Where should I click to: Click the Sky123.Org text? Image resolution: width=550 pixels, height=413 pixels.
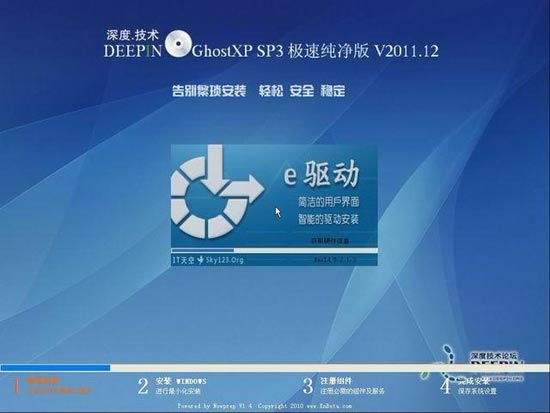tap(224, 260)
